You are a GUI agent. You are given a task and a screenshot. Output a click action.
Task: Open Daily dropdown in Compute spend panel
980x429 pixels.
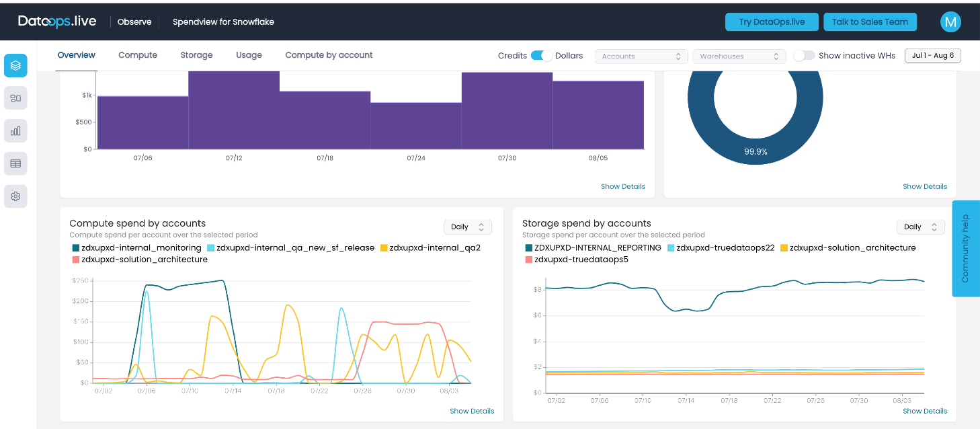468,227
